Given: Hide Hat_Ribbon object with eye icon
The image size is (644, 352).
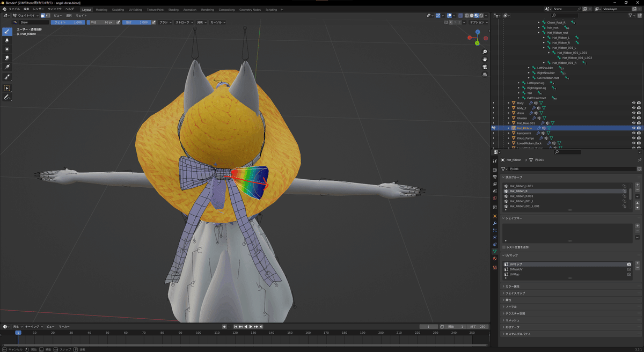Looking at the screenshot, I should [633, 128].
